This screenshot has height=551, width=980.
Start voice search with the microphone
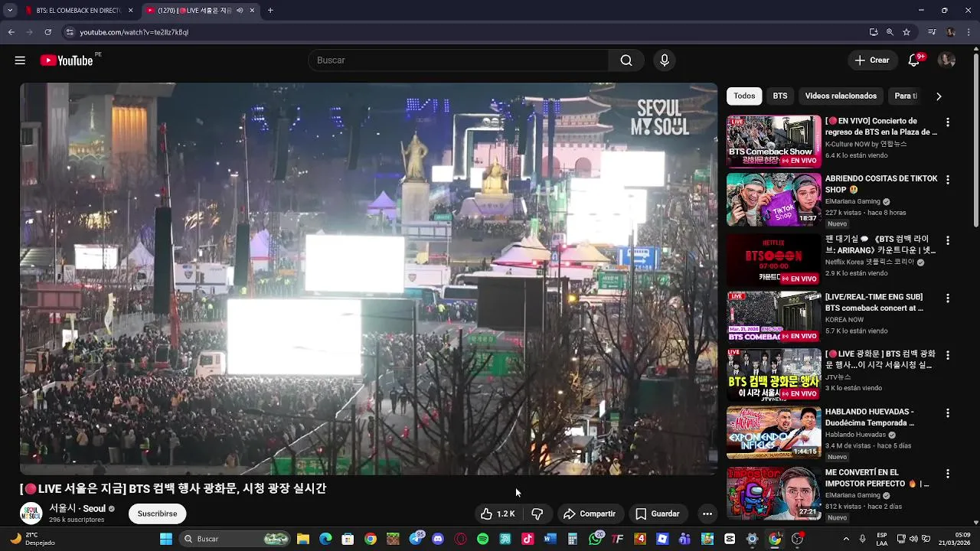[664, 60]
